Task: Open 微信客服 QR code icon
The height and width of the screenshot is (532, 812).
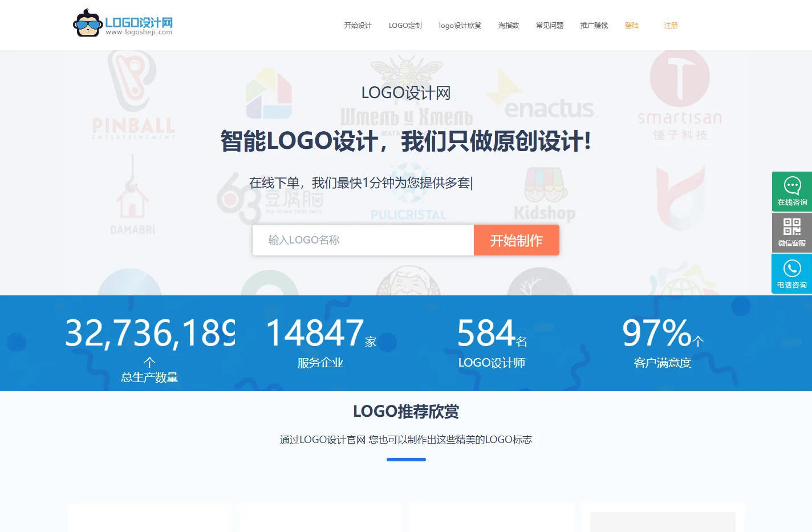Action: [792, 233]
